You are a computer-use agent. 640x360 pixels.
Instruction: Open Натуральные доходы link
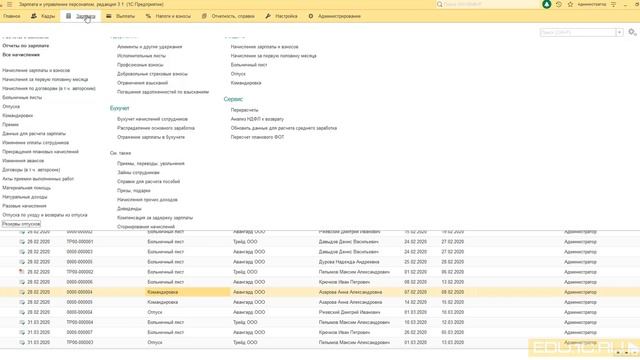click(24, 197)
